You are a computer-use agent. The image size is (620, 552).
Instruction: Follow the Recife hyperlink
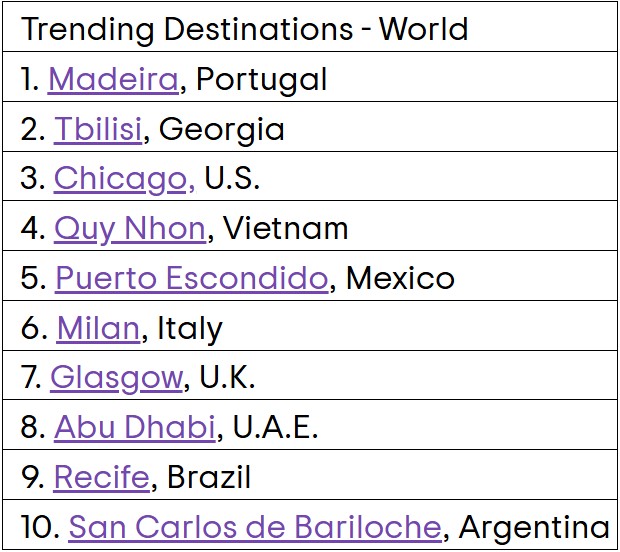coord(101,477)
